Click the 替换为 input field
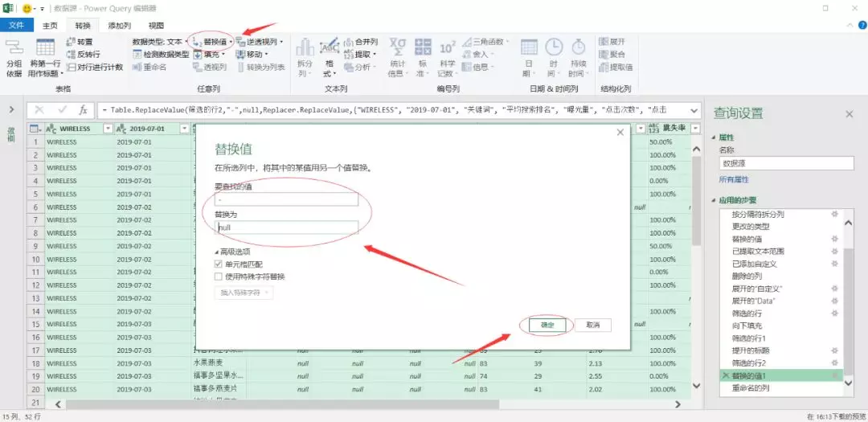 287,227
